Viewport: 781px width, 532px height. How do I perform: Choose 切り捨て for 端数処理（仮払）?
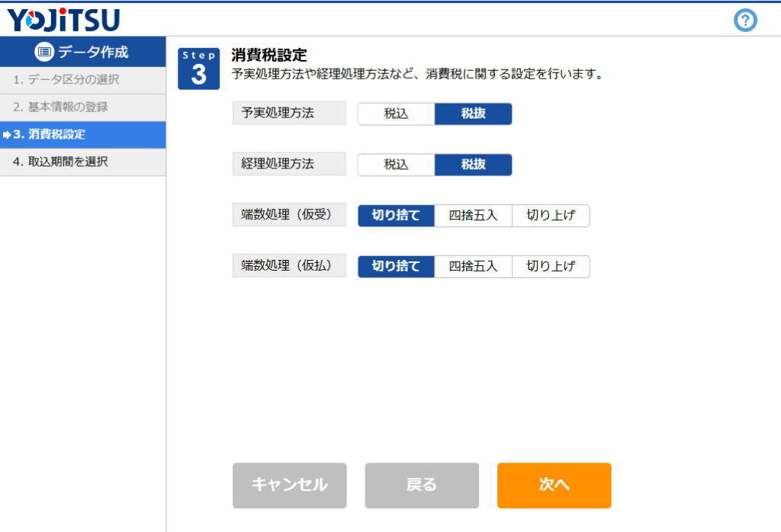(396, 267)
